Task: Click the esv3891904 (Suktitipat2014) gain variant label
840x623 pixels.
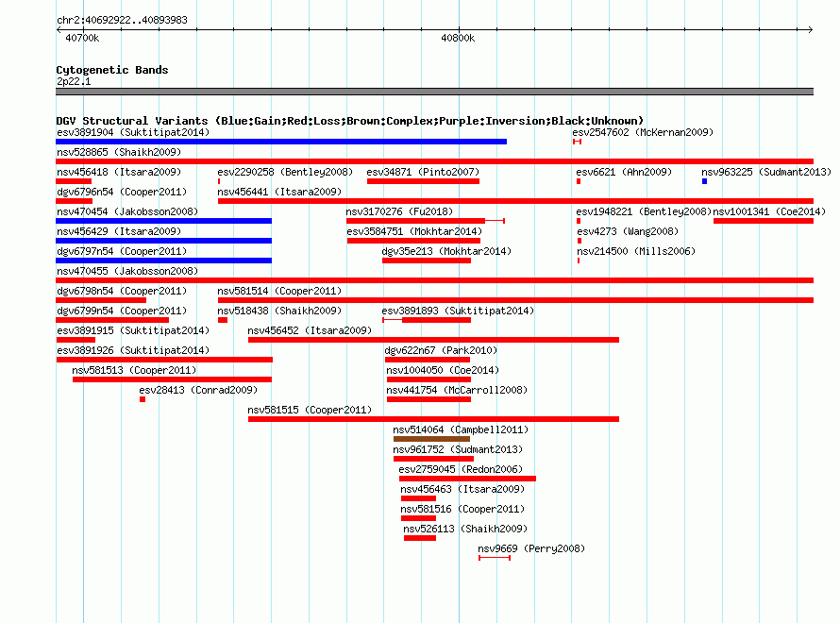Action: coord(133,132)
